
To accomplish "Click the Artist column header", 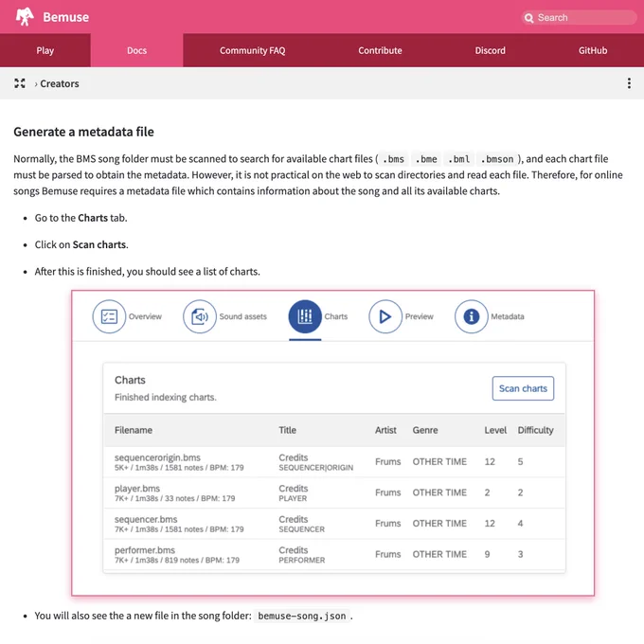I will pyautogui.click(x=385, y=430).
